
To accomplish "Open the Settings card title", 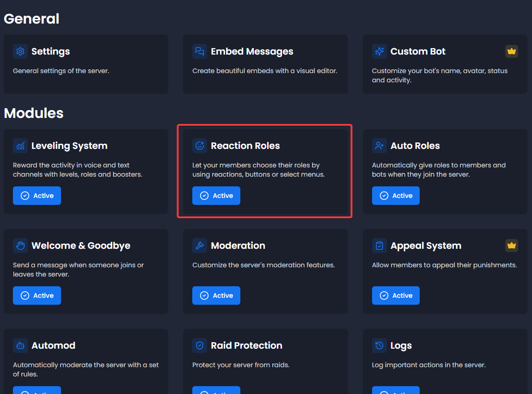I will pos(50,51).
